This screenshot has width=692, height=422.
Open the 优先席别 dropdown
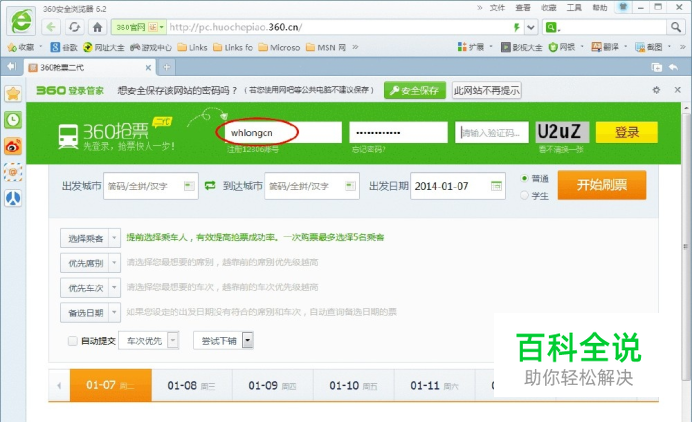(90, 263)
